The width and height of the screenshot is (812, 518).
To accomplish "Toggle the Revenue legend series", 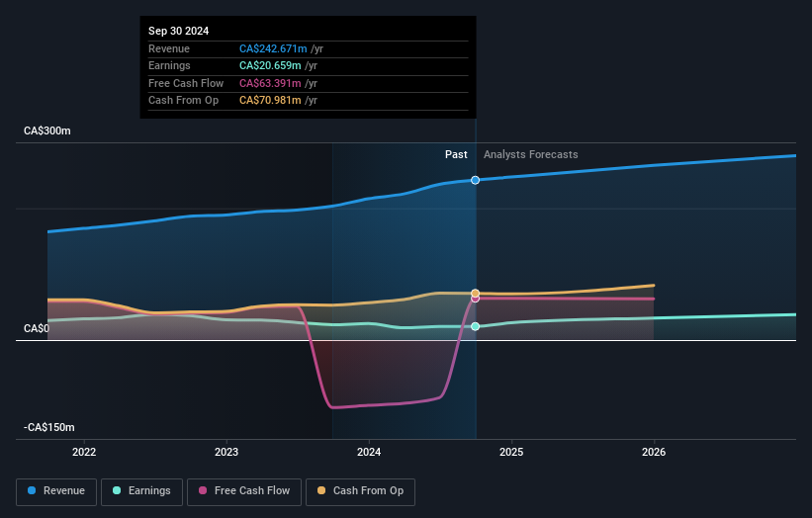I will point(56,491).
